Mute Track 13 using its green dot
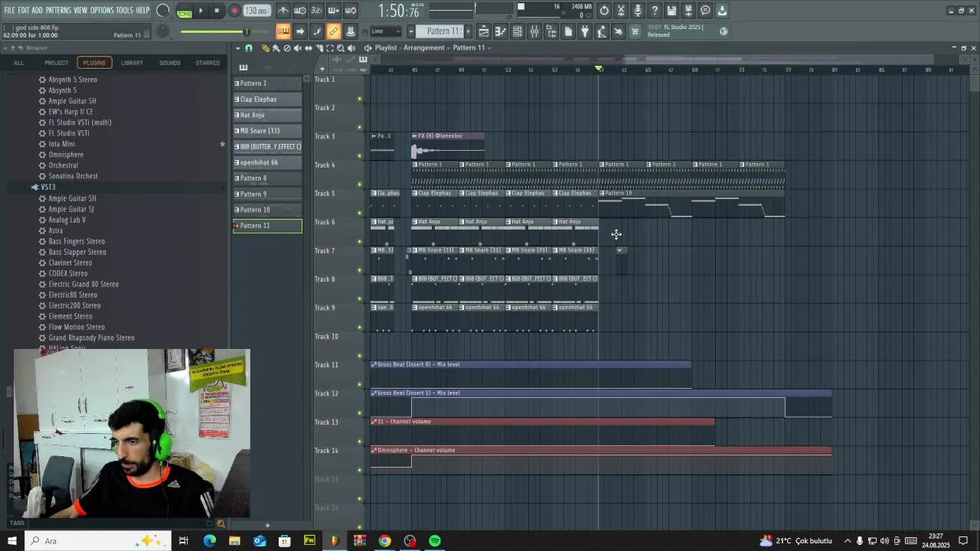 [x=359, y=442]
